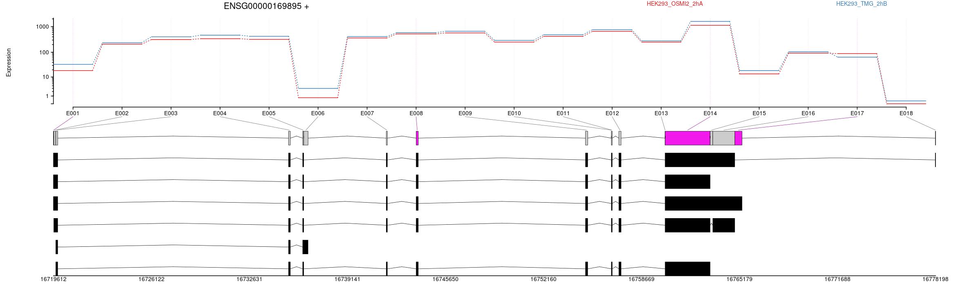Select exon label E003
Image resolution: width=980 pixels, height=286 pixels.
pos(171,113)
